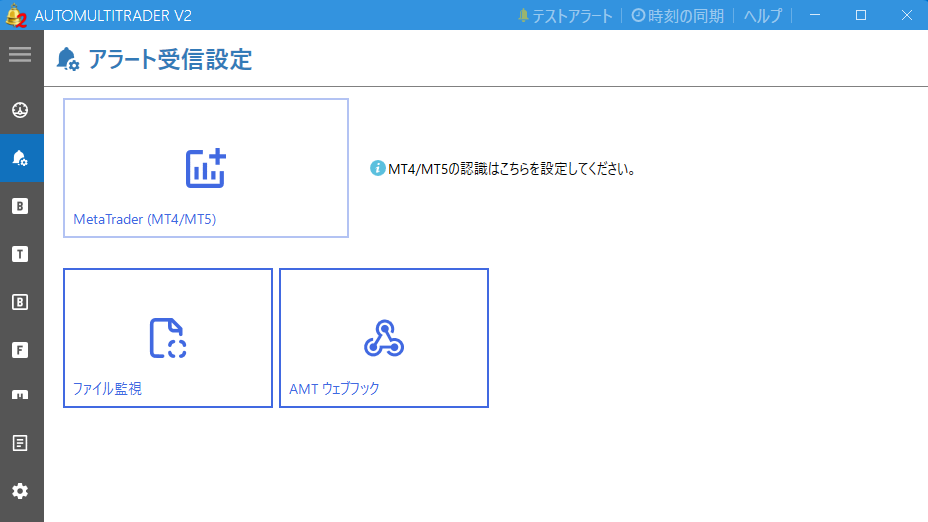The image size is (928, 522).
Task: Click 時刻の同期 in the title bar
Action: [x=678, y=16]
